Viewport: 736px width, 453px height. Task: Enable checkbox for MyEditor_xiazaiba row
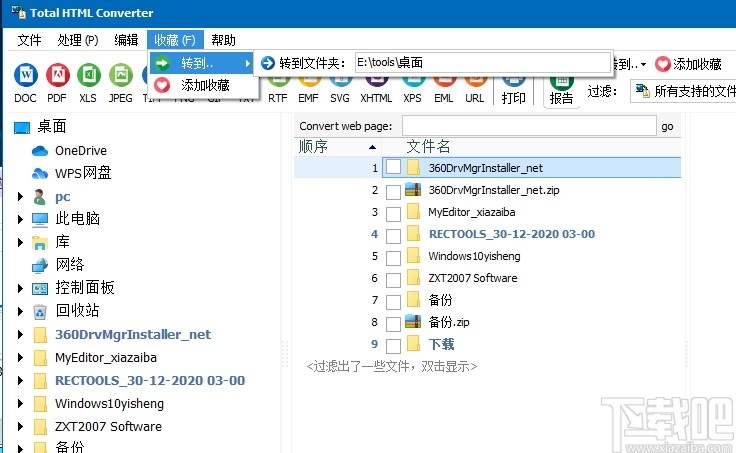[393, 214]
